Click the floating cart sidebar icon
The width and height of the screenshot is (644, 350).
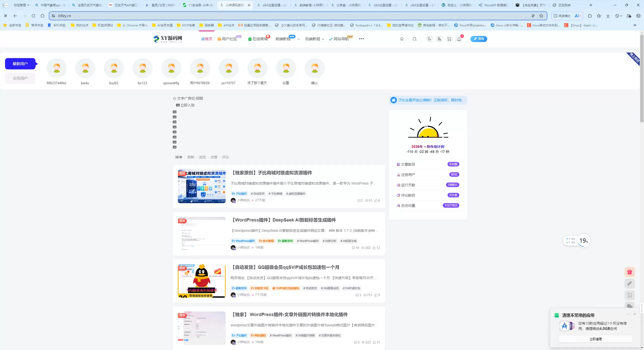[x=630, y=295]
